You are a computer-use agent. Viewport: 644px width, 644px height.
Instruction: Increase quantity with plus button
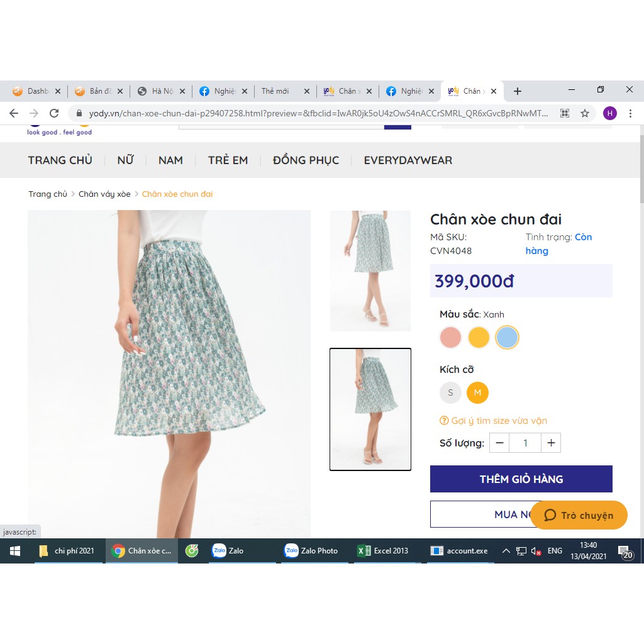(x=551, y=443)
